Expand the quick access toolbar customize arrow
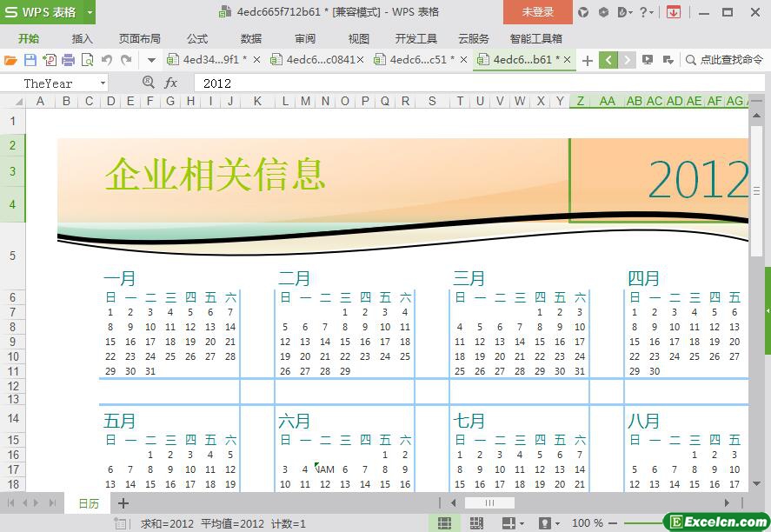771x532 pixels. click(x=151, y=60)
